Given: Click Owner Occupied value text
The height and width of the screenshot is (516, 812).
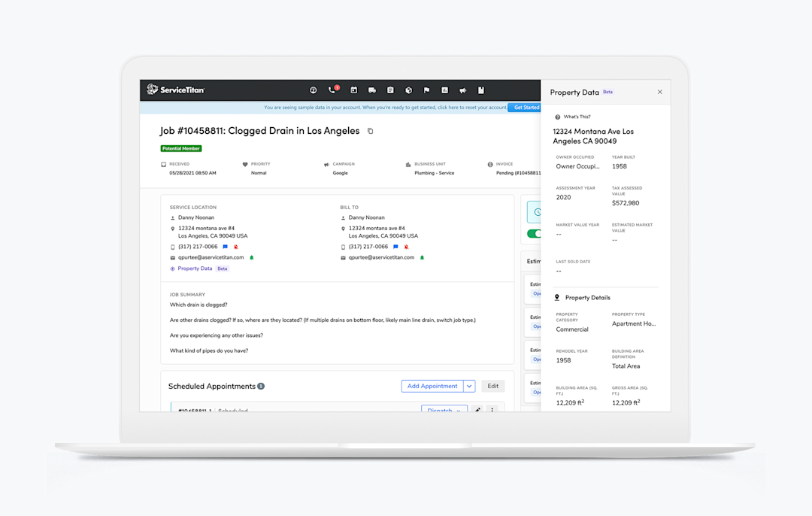Looking at the screenshot, I should [x=577, y=166].
